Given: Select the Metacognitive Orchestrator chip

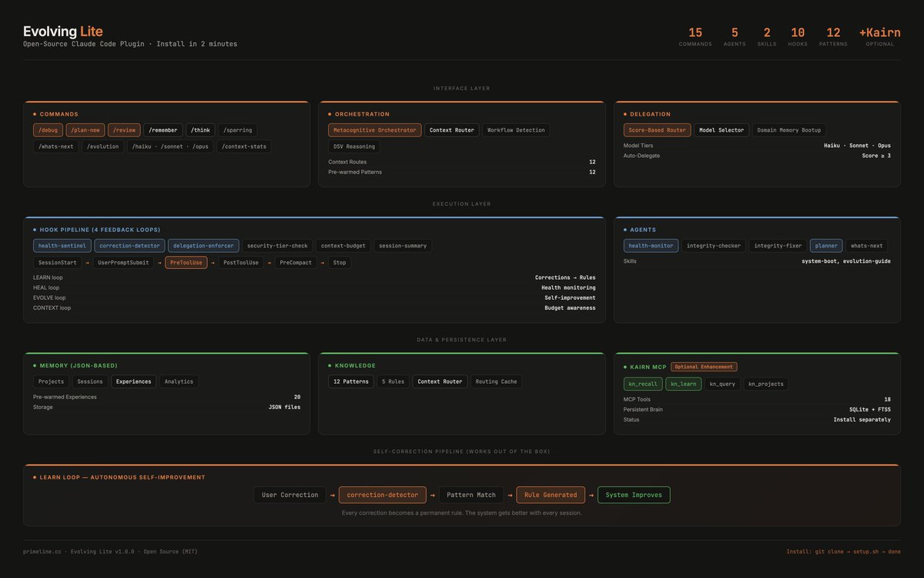Looking at the screenshot, I should pyautogui.click(x=375, y=130).
